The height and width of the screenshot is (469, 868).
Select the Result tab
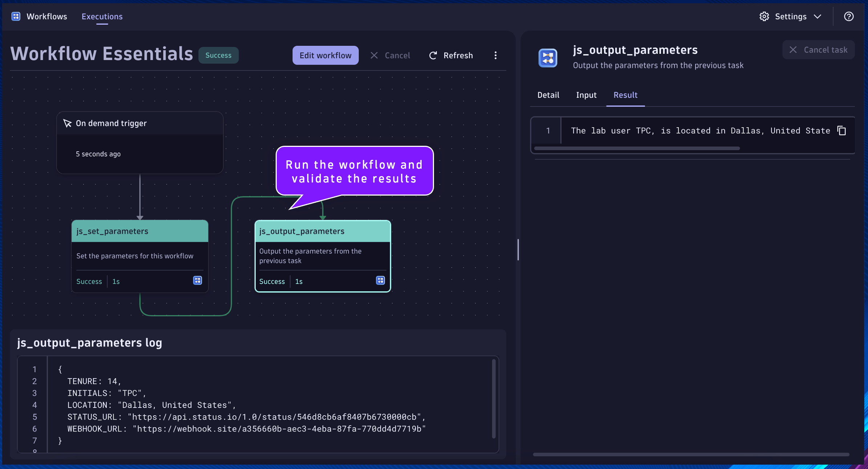click(625, 95)
